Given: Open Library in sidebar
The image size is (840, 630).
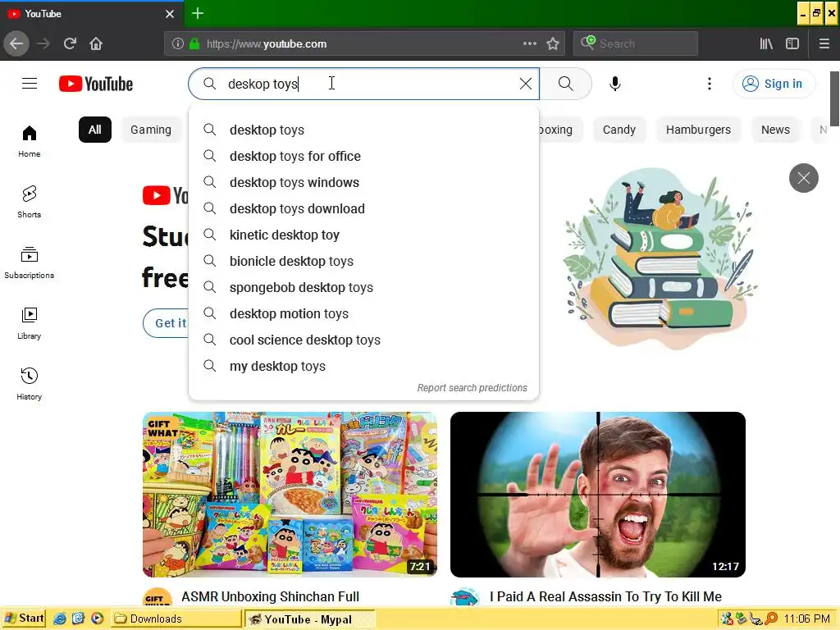Looking at the screenshot, I should 30,323.
